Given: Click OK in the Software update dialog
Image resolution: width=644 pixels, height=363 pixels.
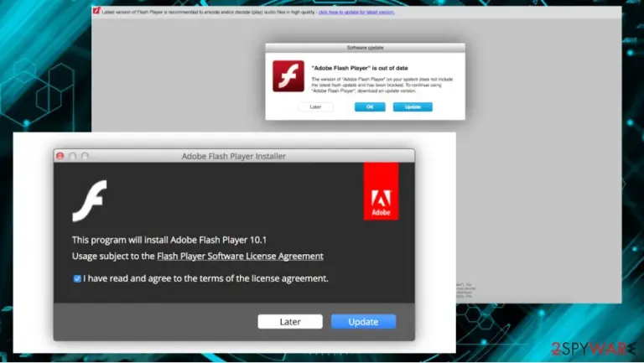Looking at the screenshot, I should (370, 106).
